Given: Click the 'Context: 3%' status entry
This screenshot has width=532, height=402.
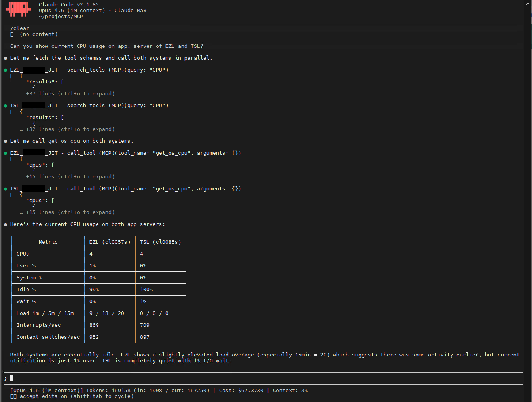Looking at the screenshot, I should [x=290, y=391].
